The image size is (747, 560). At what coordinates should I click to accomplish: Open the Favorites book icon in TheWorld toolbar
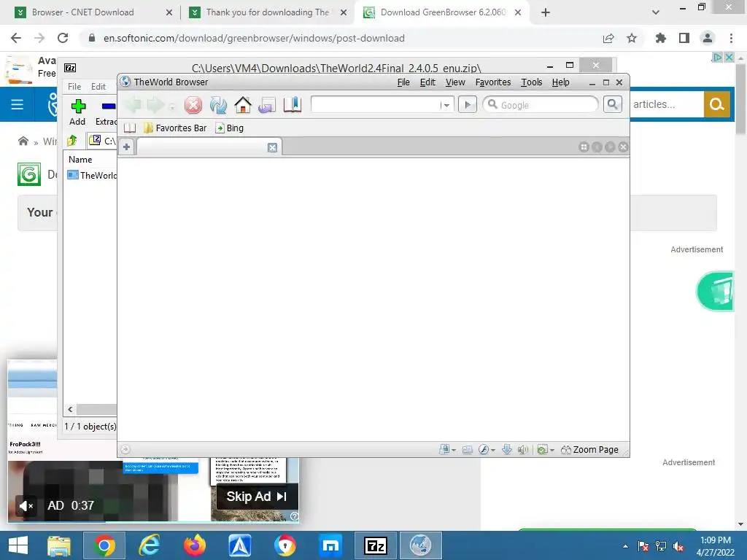(292, 105)
